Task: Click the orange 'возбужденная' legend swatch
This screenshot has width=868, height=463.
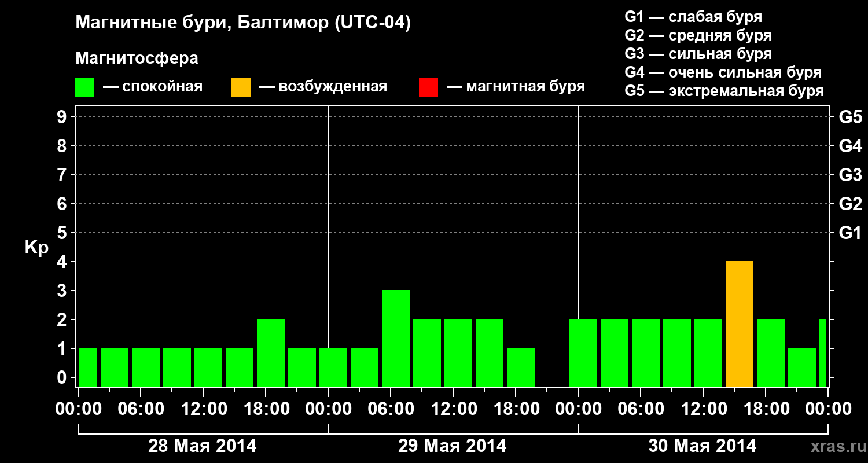Action: click(241, 87)
